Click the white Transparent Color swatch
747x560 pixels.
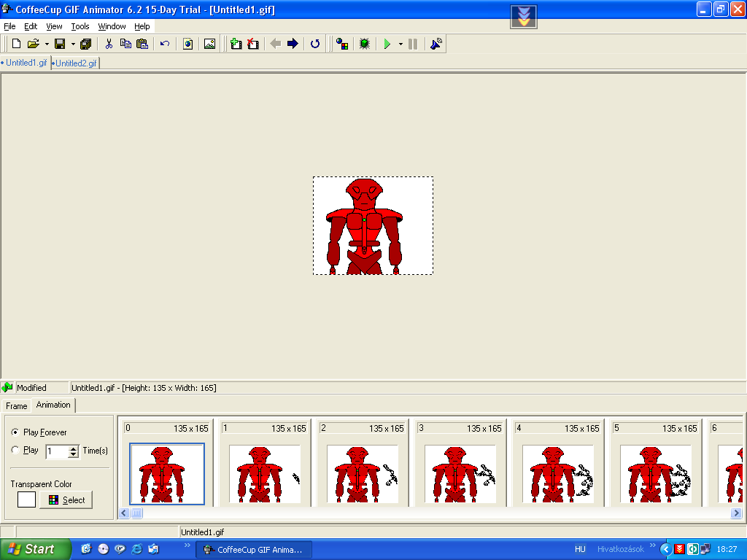[x=27, y=499]
